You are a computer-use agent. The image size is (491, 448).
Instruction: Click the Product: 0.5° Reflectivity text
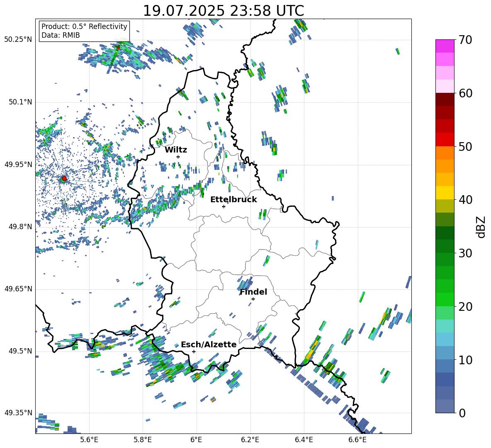point(84,26)
